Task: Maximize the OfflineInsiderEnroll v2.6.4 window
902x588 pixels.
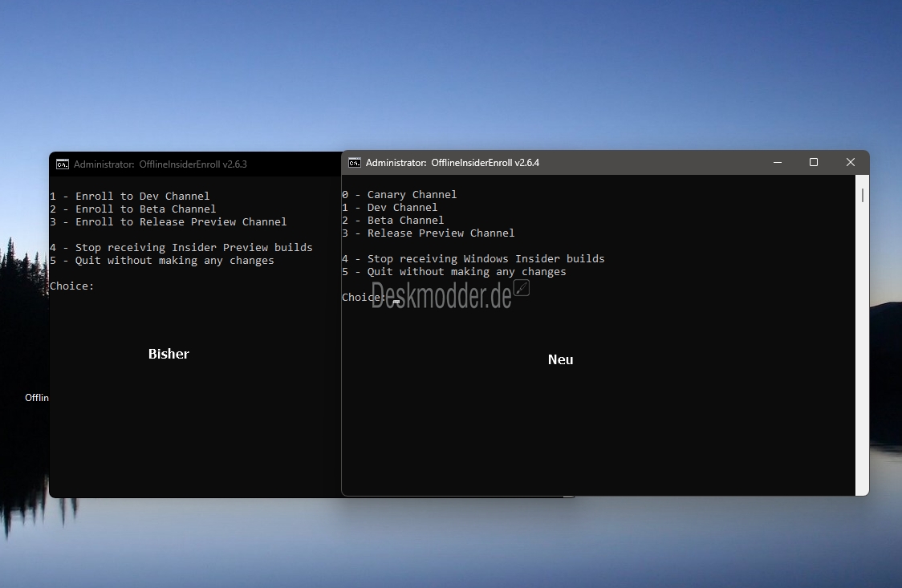Action: (x=814, y=163)
